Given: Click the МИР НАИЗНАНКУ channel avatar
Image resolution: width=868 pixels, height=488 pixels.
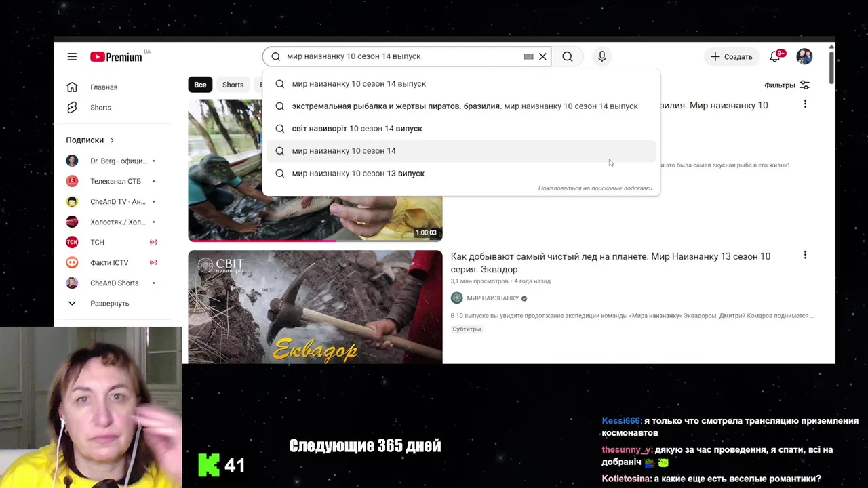Looking at the screenshot, I should 457,298.
